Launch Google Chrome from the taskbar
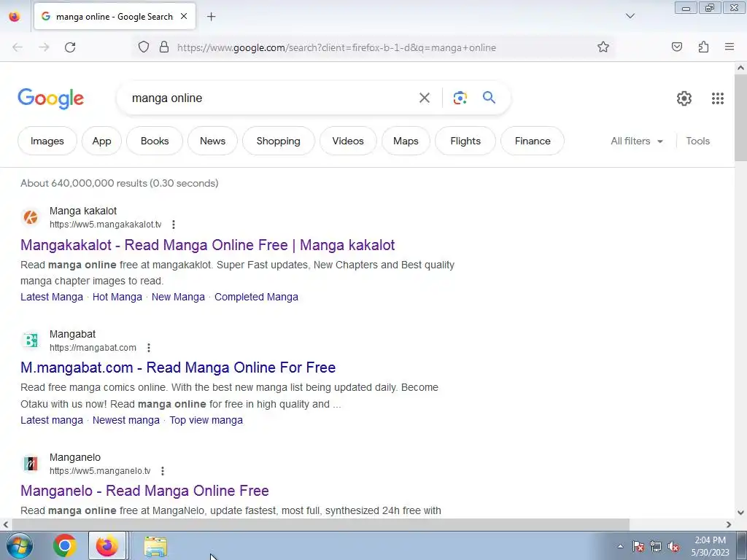747x560 pixels. [64, 545]
